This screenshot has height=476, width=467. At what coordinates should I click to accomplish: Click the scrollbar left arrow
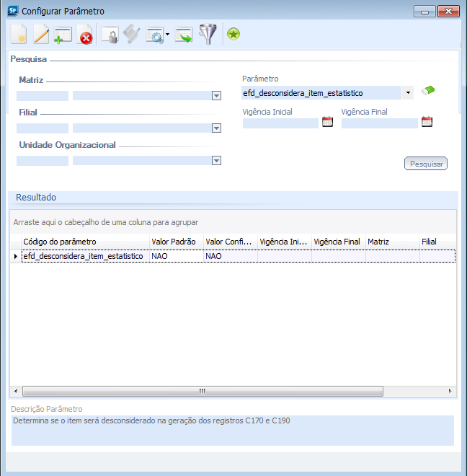16,391
